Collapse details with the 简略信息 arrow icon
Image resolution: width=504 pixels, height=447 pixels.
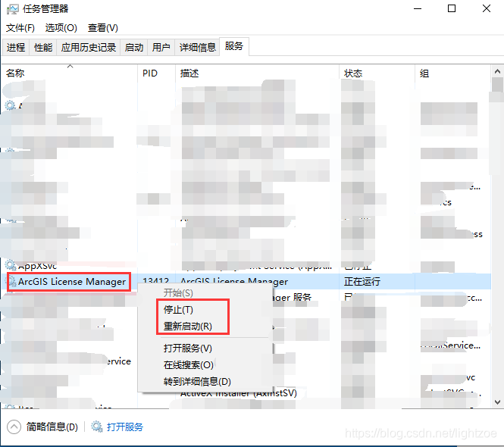[14, 427]
